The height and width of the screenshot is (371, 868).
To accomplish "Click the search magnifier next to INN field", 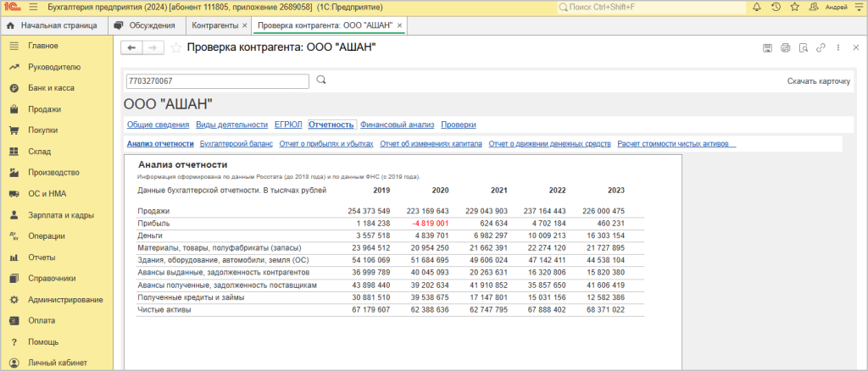I will 321,80.
